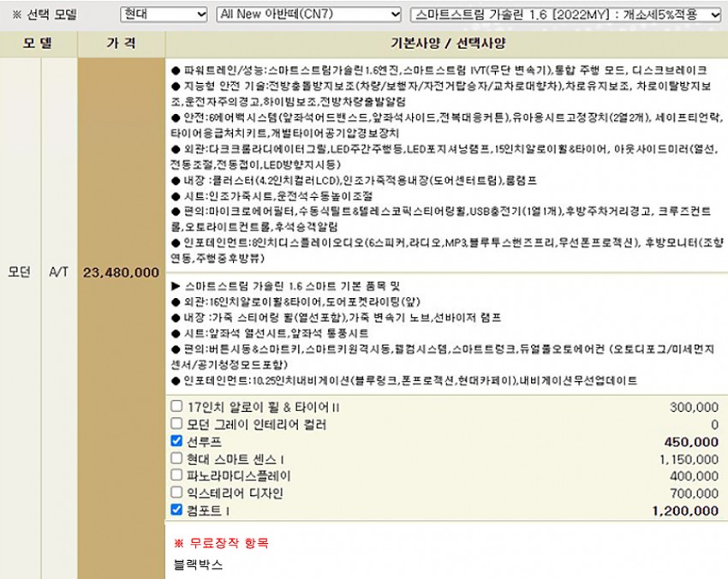
Task: Enable the 익스테리어 디자인 option checkbox
Action: tap(176, 493)
